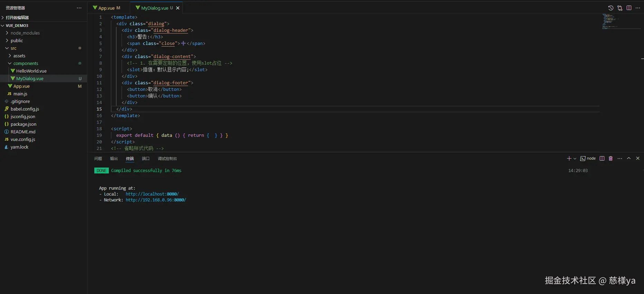This screenshot has width=644, height=294.
Task: Kill the terminal with trash icon
Action: tap(611, 158)
